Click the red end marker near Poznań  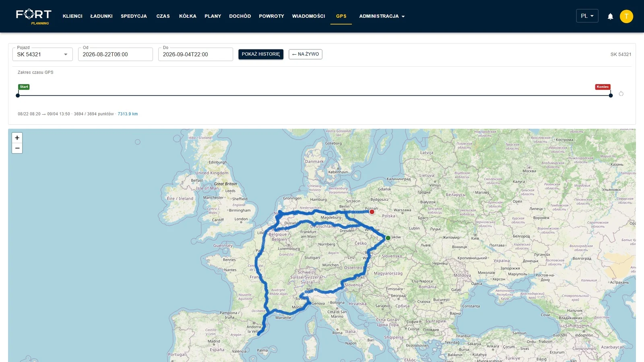(372, 212)
